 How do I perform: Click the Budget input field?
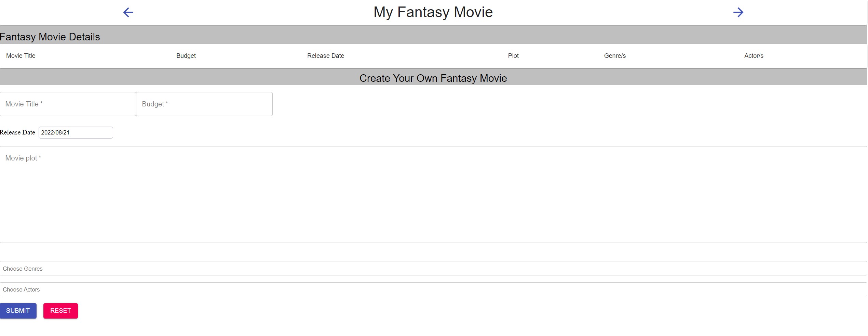[x=204, y=104]
